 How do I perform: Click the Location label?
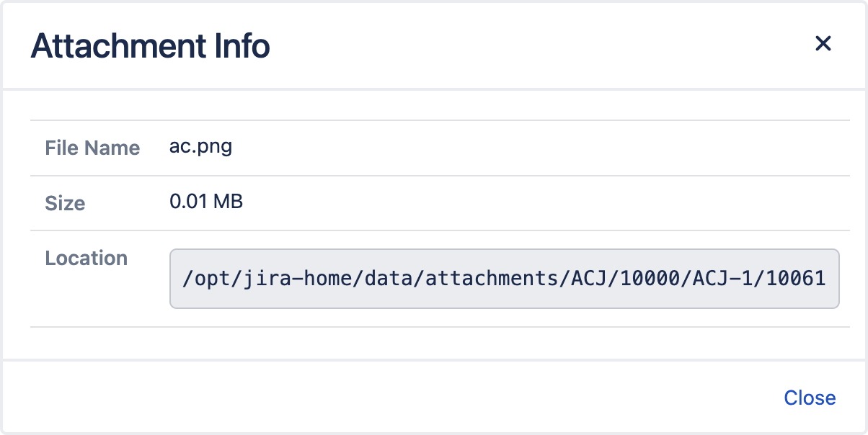[86, 258]
